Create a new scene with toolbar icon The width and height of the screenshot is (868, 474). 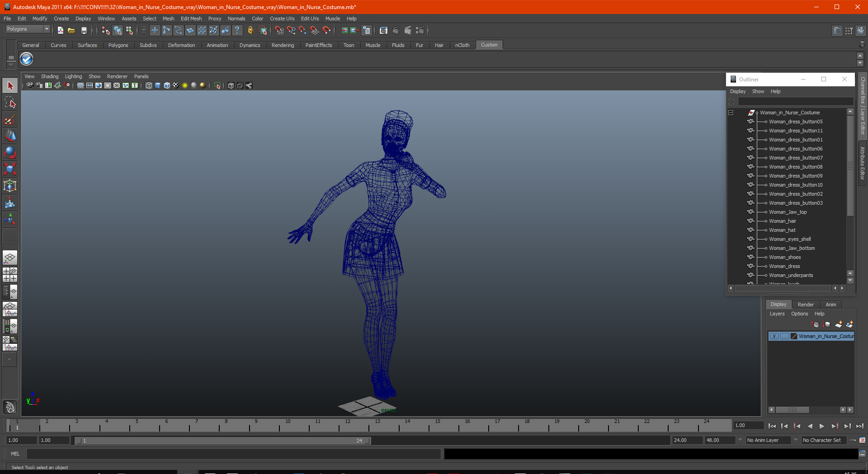click(61, 30)
